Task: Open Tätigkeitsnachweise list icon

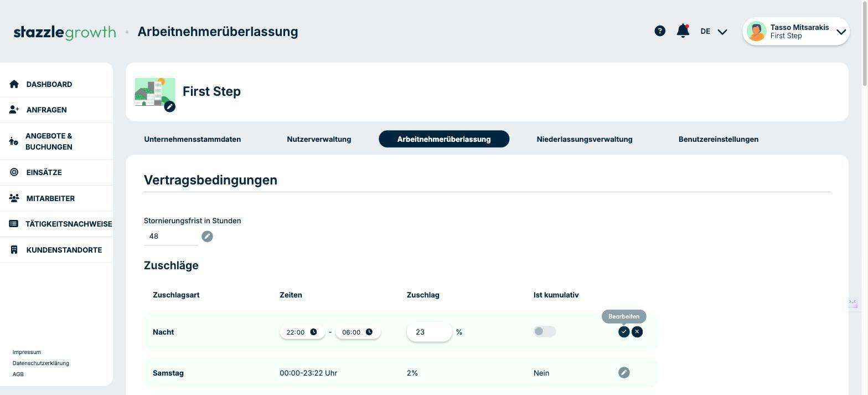Action: 14,224
